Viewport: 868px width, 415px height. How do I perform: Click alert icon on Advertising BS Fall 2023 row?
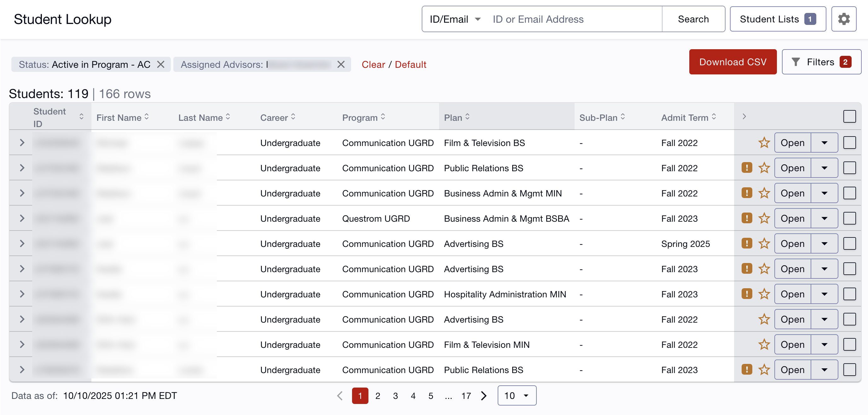coord(747,269)
